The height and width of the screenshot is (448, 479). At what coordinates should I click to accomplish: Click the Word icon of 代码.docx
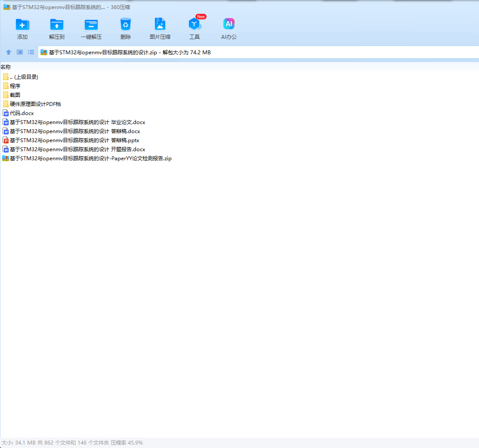coord(6,113)
